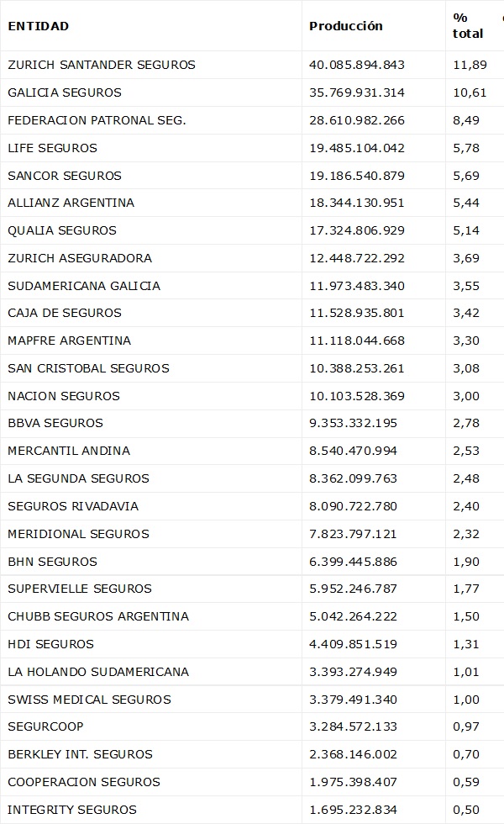Click the INTEGRITY SEGUROS cell

pos(71,810)
